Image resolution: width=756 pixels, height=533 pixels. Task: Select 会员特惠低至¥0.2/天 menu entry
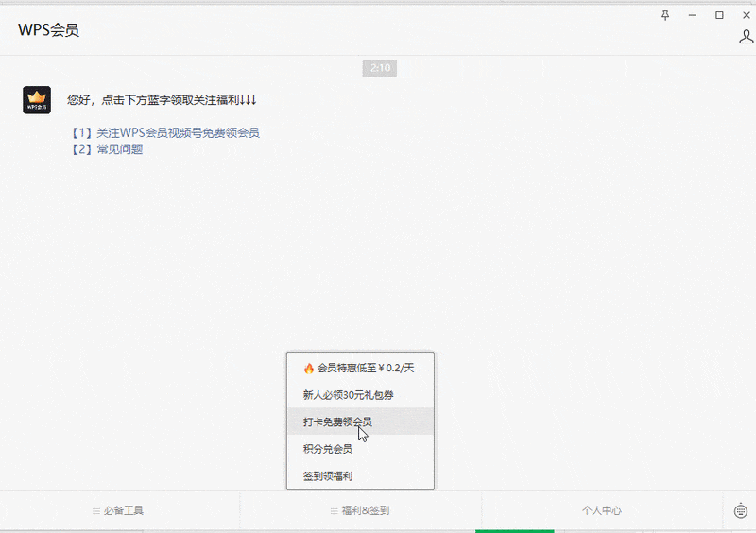click(360, 368)
